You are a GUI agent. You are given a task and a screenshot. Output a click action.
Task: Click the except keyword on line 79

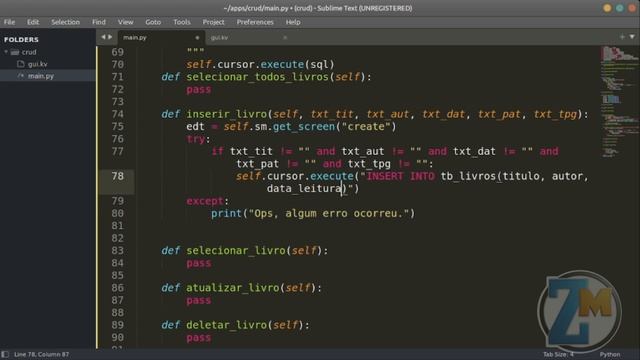[x=204, y=201]
